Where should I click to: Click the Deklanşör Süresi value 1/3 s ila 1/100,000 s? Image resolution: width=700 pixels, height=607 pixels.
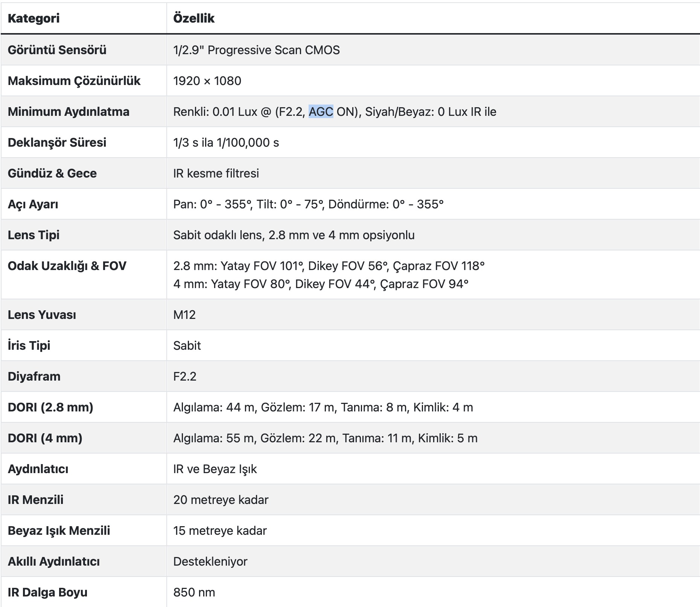click(x=226, y=143)
